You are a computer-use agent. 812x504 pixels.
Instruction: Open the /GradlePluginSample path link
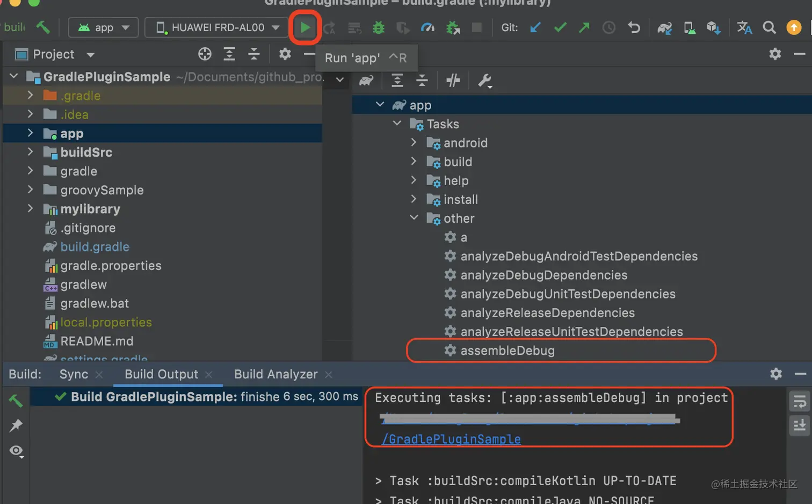[x=451, y=439]
